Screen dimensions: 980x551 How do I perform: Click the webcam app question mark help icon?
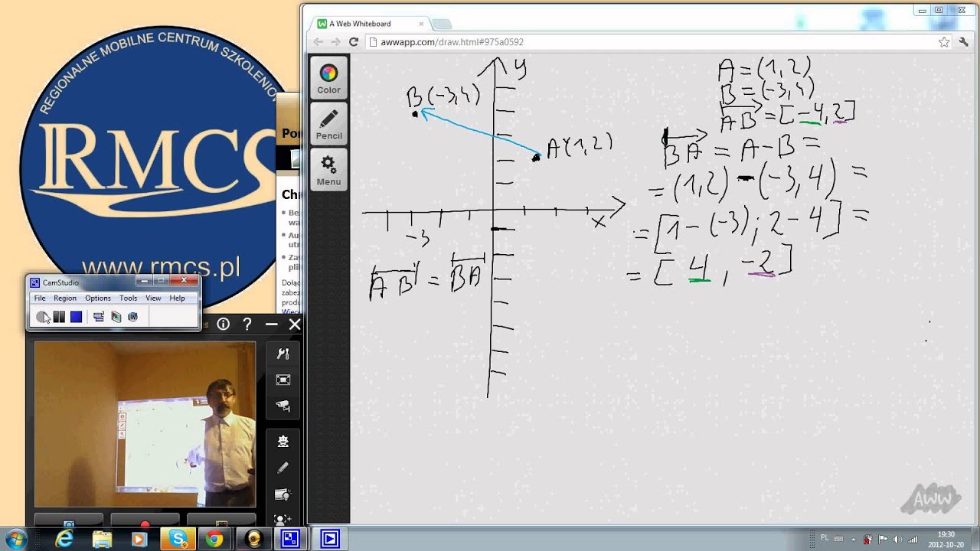point(247,324)
